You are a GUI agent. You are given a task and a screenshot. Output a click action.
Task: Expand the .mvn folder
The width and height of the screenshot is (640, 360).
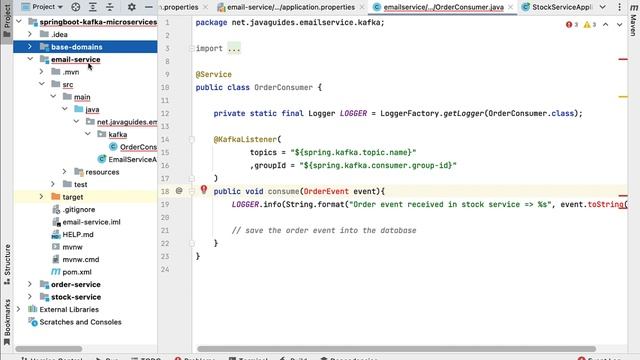click(x=41, y=72)
